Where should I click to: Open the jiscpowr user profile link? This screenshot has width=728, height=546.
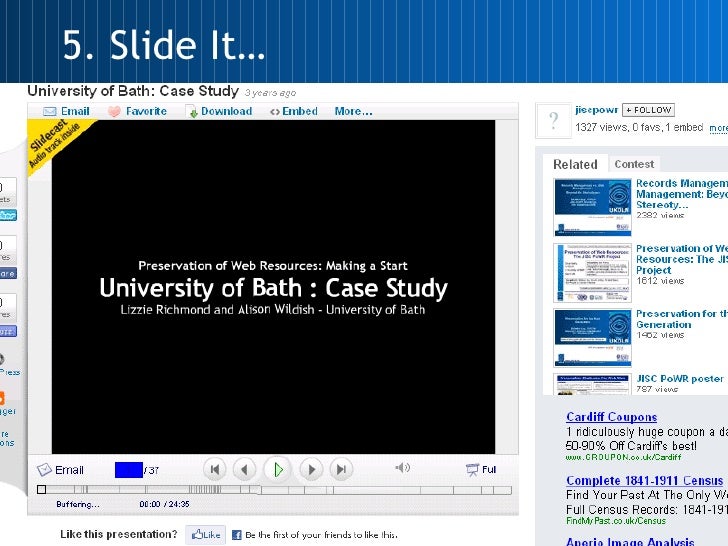click(x=596, y=110)
